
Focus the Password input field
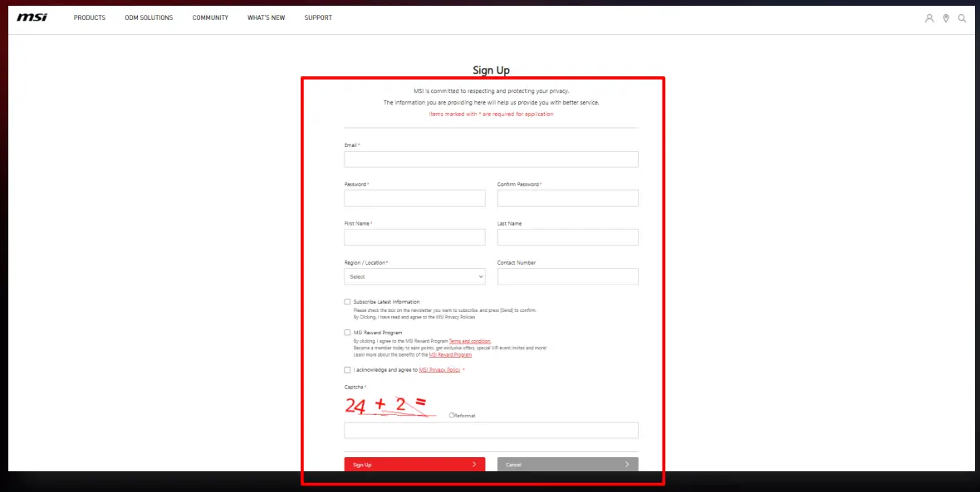pyautogui.click(x=414, y=198)
